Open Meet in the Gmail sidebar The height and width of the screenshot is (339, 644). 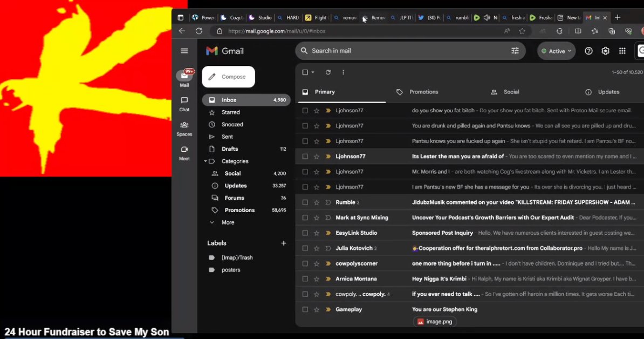pos(184,153)
